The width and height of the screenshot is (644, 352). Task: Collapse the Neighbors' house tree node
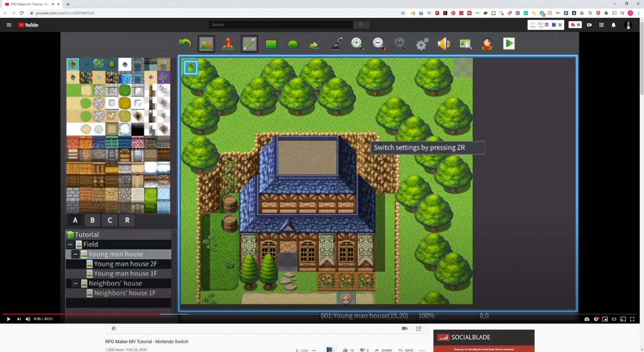(75, 283)
